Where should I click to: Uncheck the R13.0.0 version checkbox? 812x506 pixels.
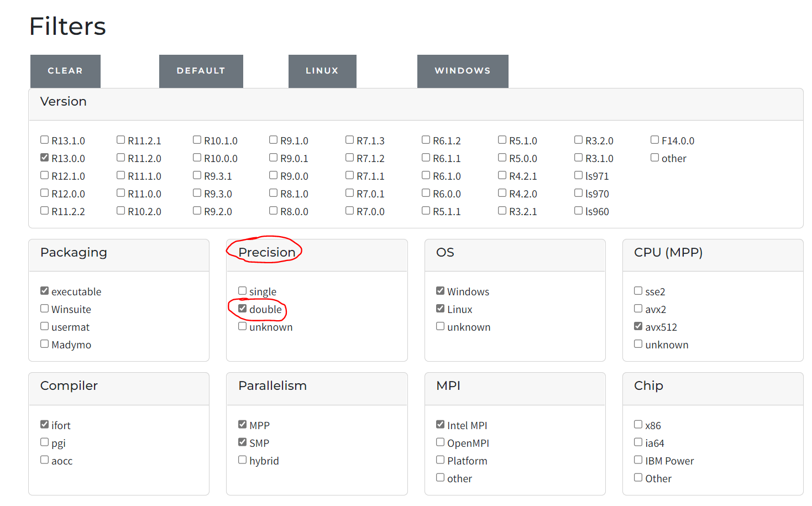45,158
